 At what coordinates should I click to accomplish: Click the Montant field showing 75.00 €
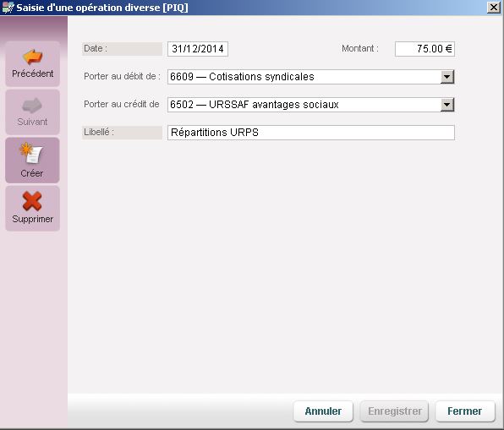425,49
